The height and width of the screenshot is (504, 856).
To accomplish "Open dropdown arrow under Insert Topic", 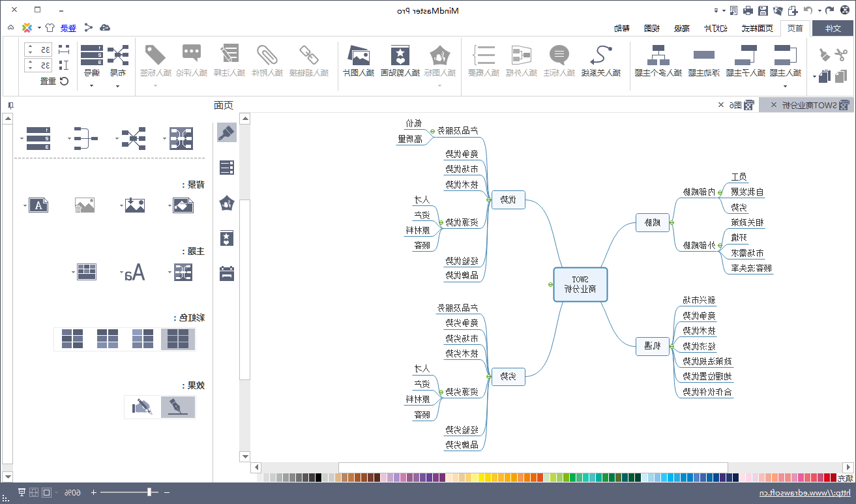I will pos(784,85).
